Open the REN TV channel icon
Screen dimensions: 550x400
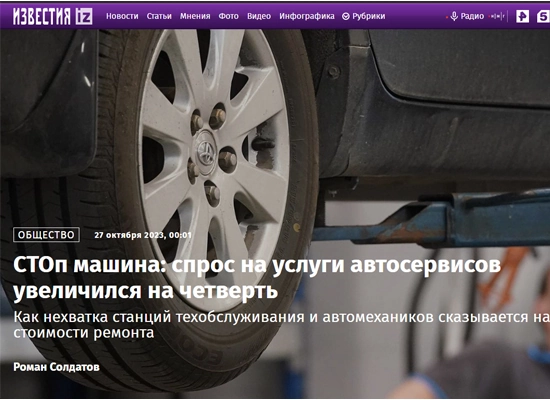(522, 16)
